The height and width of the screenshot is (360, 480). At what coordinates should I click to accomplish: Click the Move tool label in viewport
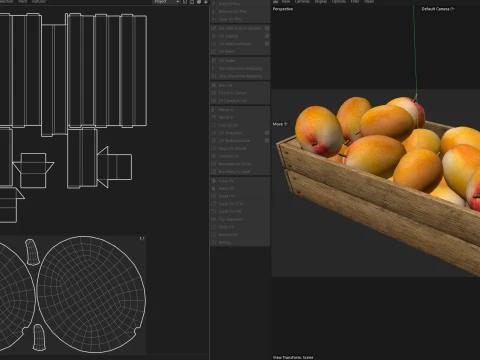click(280, 124)
